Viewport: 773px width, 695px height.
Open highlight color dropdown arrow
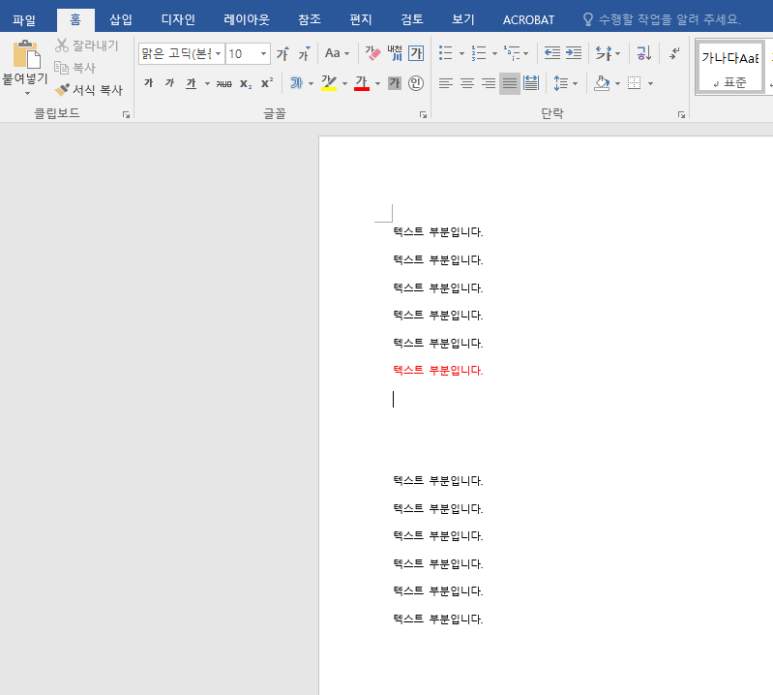(345, 83)
